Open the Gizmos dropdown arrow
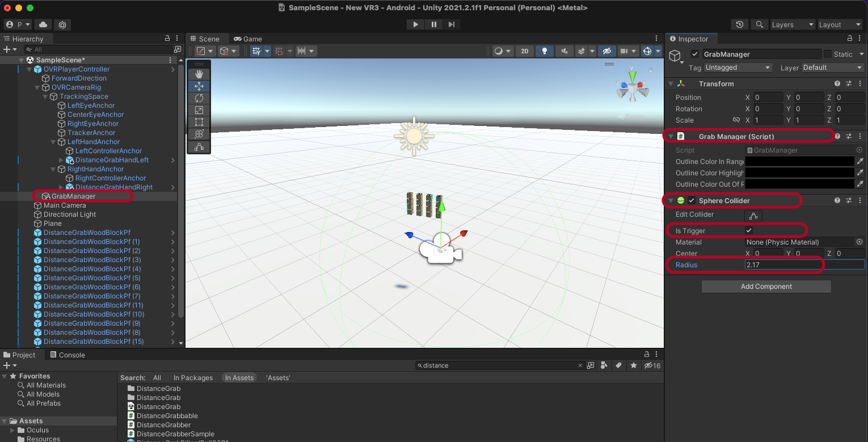The image size is (868, 442). [x=658, y=51]
